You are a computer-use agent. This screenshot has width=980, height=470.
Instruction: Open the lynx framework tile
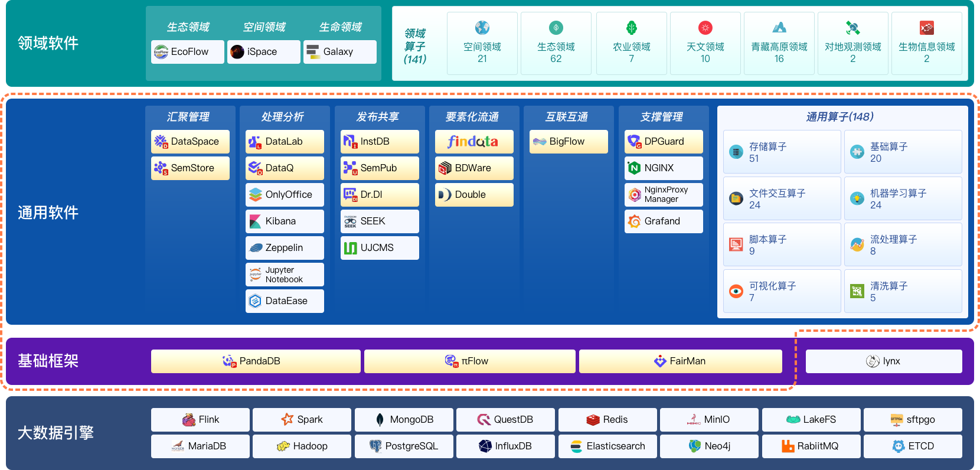[x=884, y=361]
